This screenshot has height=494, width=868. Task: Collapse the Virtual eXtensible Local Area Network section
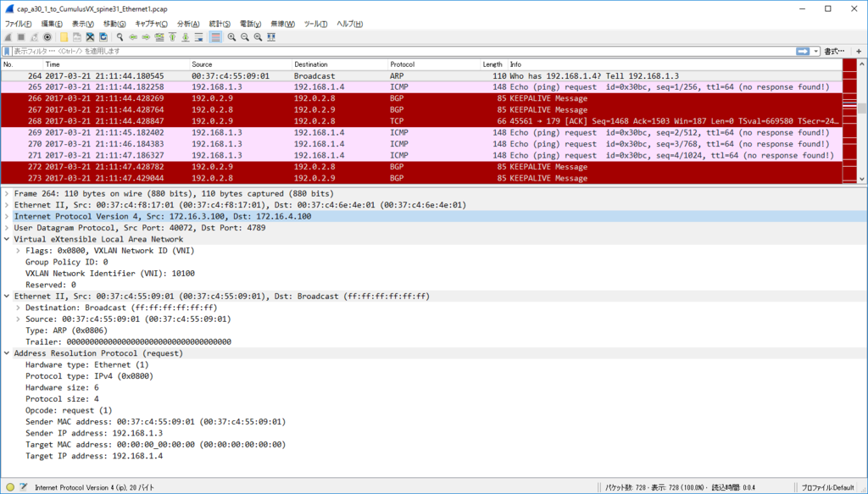7,239
